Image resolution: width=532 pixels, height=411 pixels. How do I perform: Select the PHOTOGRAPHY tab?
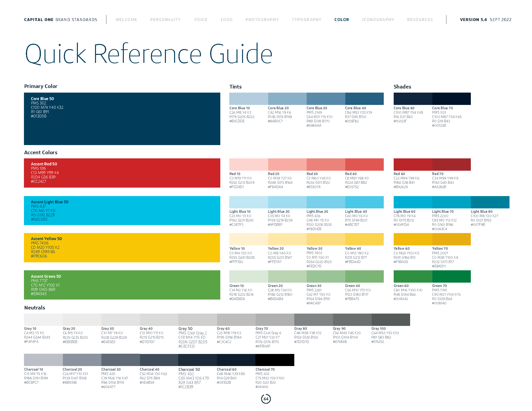click(x=262, y=20)
